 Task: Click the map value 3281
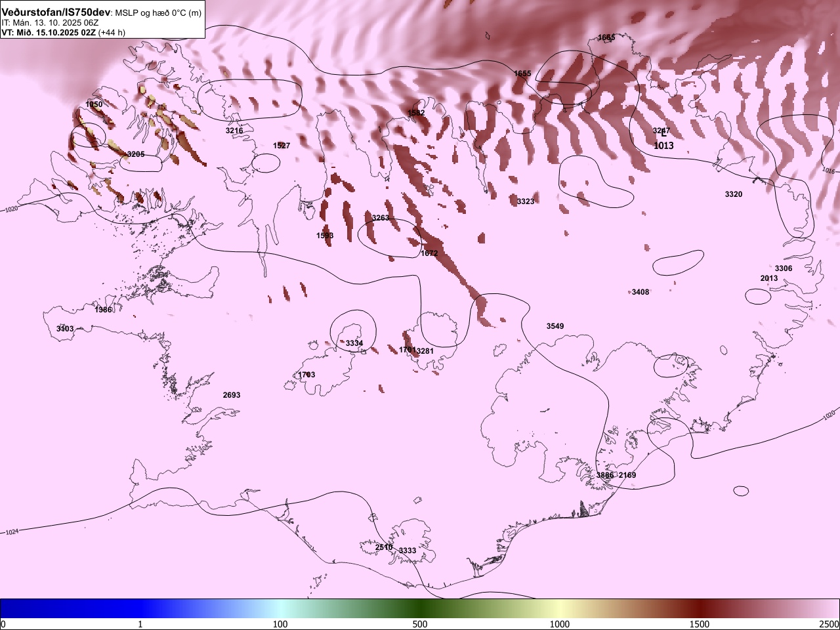coord(425,351)
